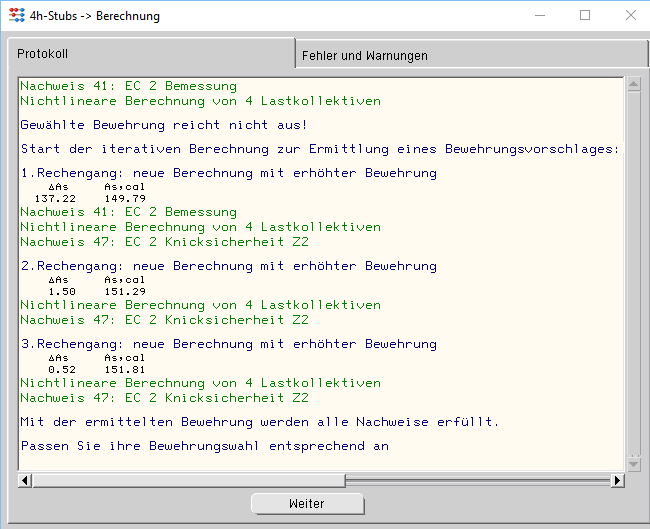The height and width of the screenshot is (529, 650).
Task: Click the window title '4h-Stubs -> Berechnung'
Action: tap(97, 16)
